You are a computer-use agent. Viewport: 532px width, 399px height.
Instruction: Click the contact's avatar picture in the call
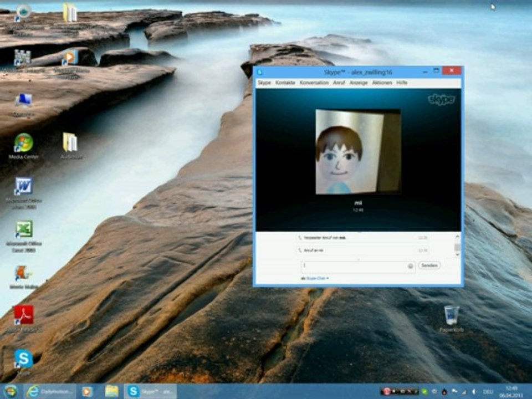click(x=358, y=152)
